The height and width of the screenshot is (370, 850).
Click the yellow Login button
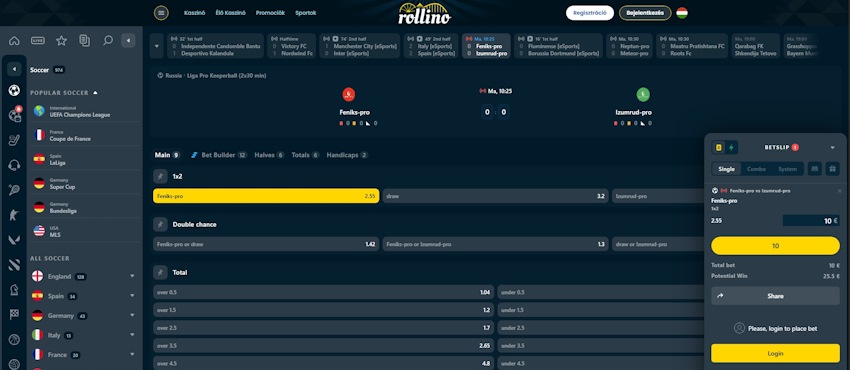pyautogui.click(x=775, y=353)
